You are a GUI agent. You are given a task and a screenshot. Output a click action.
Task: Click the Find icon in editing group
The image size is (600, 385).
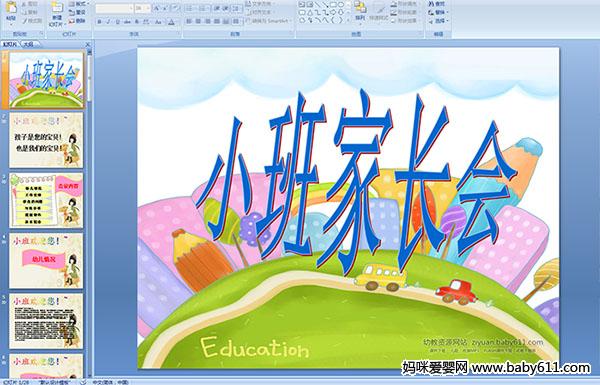pyautogui.click(x=436, y=4)
